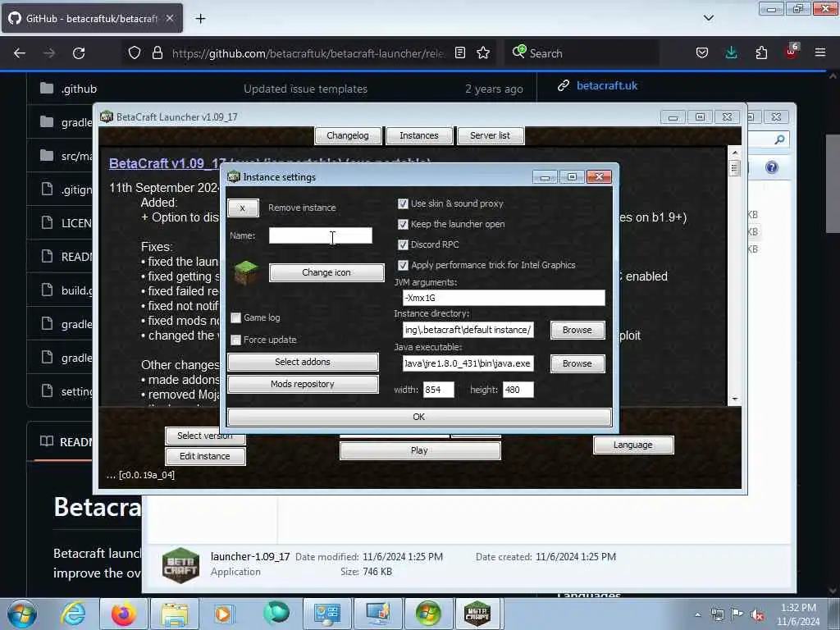Expand the Firefox list all tabs chevron

pyautogui.click(x=709, y=18)
